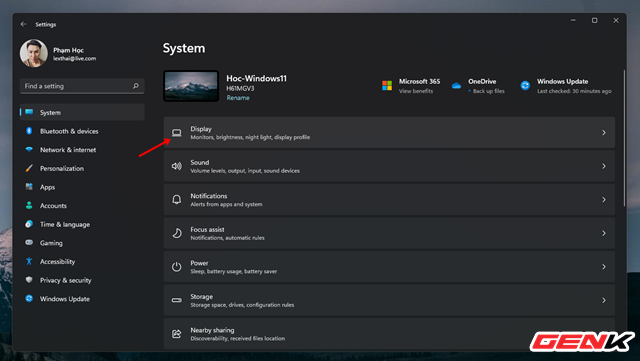Click the Find a setting search box
Image resolution: width=640 pixels, height=361 pixels.
(82, 86)
